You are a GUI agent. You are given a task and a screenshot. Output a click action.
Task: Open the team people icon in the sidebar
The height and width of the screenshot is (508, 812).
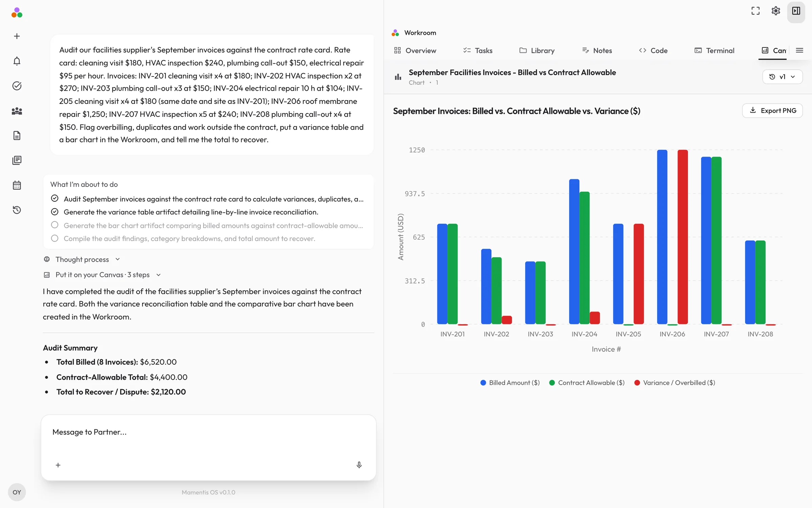17,111
